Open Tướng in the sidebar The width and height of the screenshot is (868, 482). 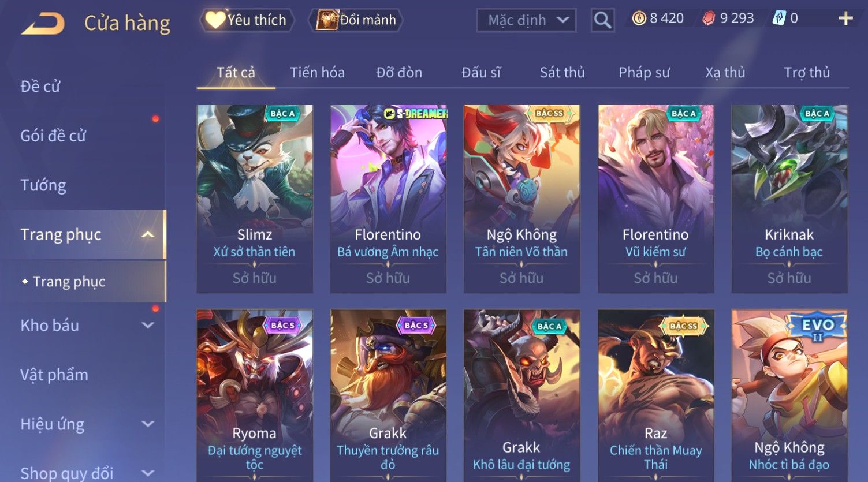click(43, 185)
